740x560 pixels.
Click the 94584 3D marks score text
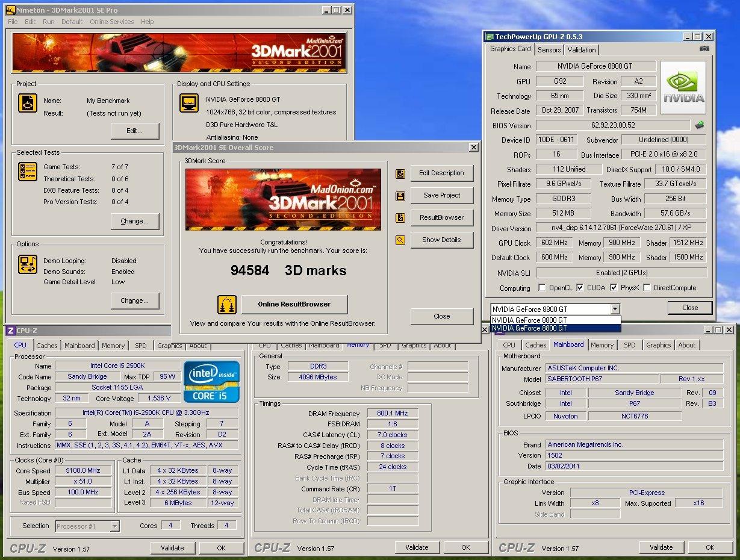coord(288,270)
